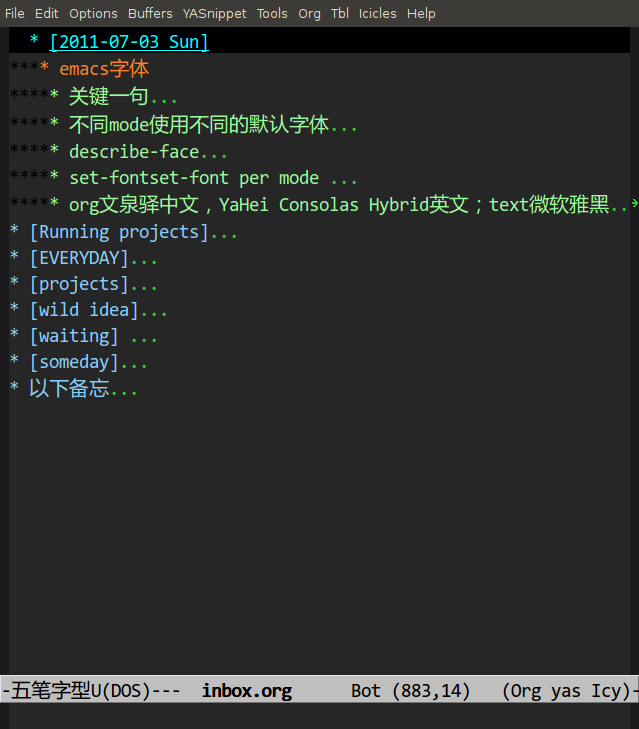Viewport: 639px width, 729px height.
Task: Open the Icicles menu
Action: [x=378, y=13]
